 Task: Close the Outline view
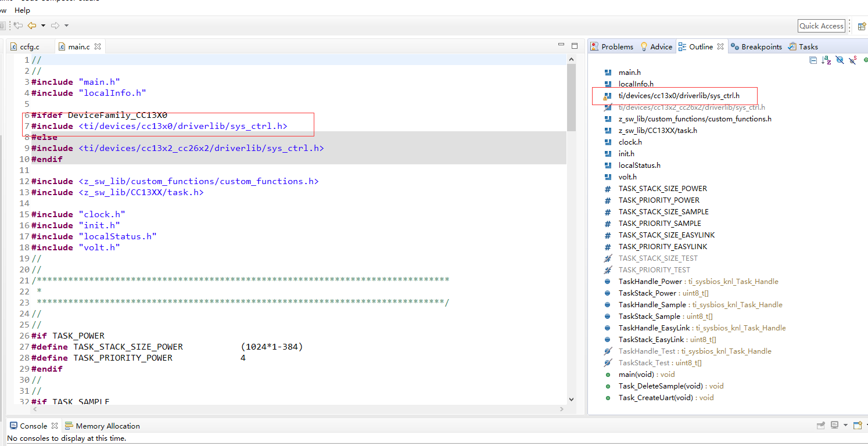[720, 46]
